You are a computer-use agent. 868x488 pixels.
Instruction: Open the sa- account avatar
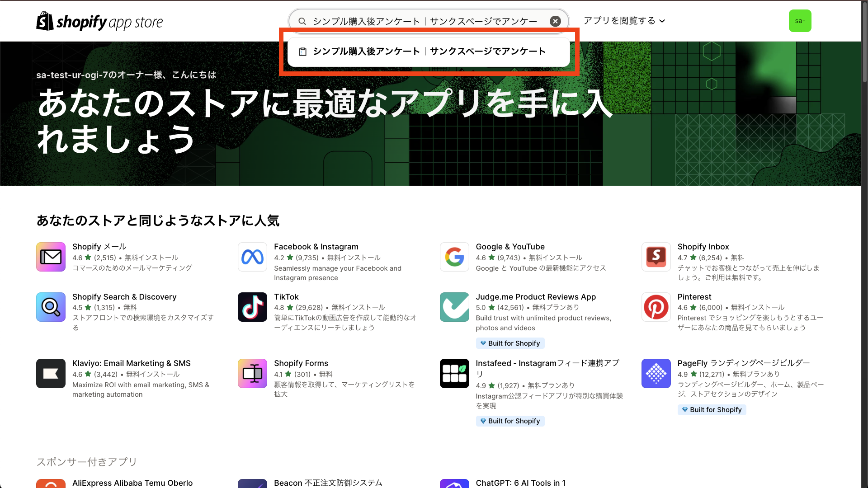(x=800, y=20)
